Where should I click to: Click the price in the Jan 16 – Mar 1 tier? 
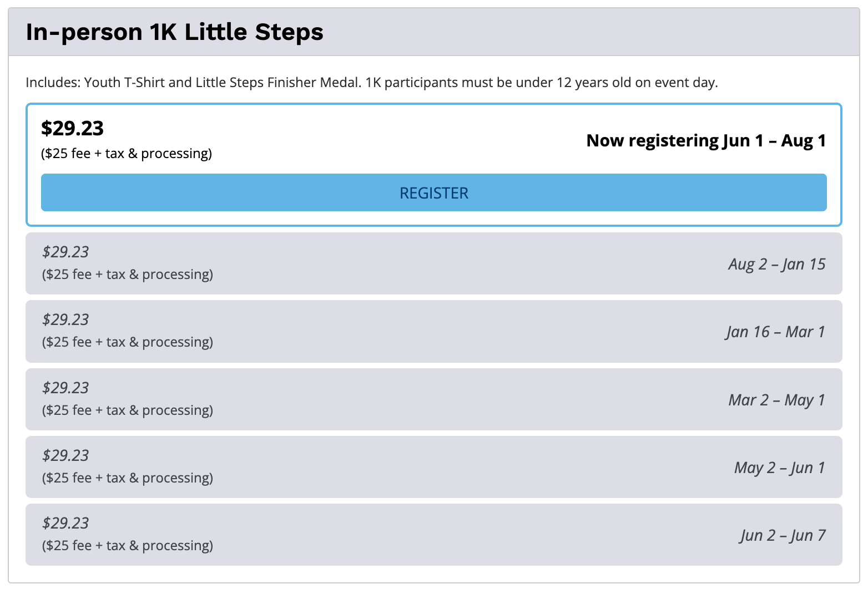65,319
